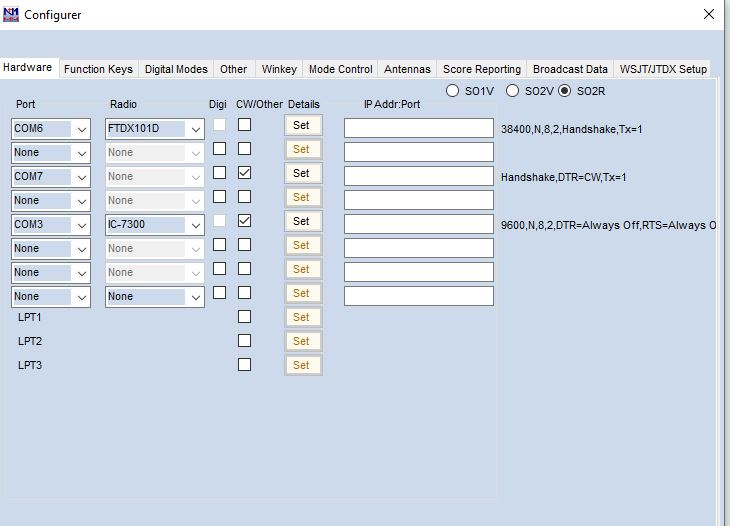
Task: Enable CW/Other checkbox for COM6 row
Action: click(x=244, y=125)
